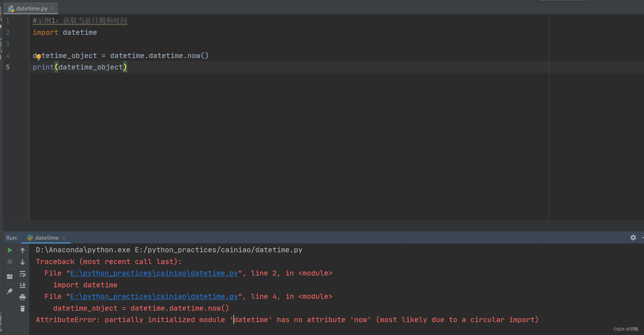The height and width of the screenshot is (335, 644).
Task: Click the Restore Layout icon in run toolbar
Action: coord(9,276)
